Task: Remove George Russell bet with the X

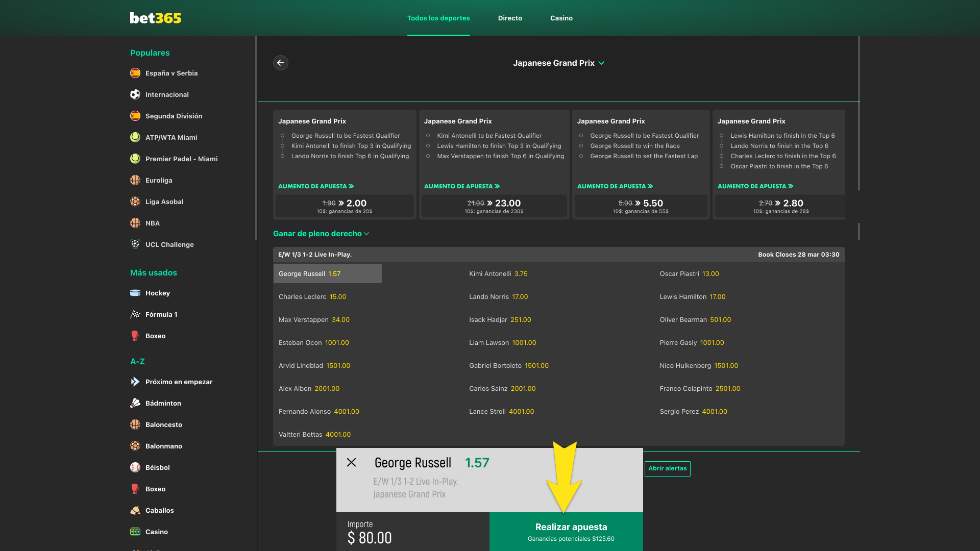Action: pyautogui.click(x=352, y=462)
